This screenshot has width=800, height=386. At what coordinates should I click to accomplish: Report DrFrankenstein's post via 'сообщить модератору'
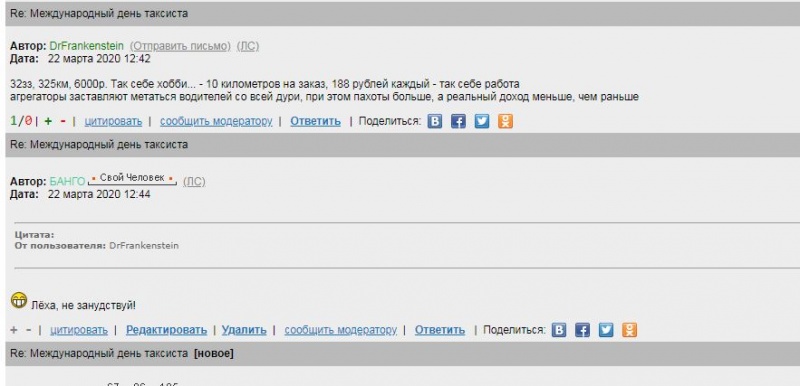[x=216, y=121]
